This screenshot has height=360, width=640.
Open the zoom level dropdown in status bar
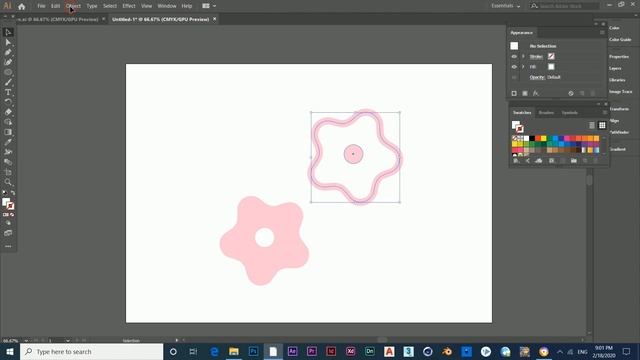[x=26, y=340]
